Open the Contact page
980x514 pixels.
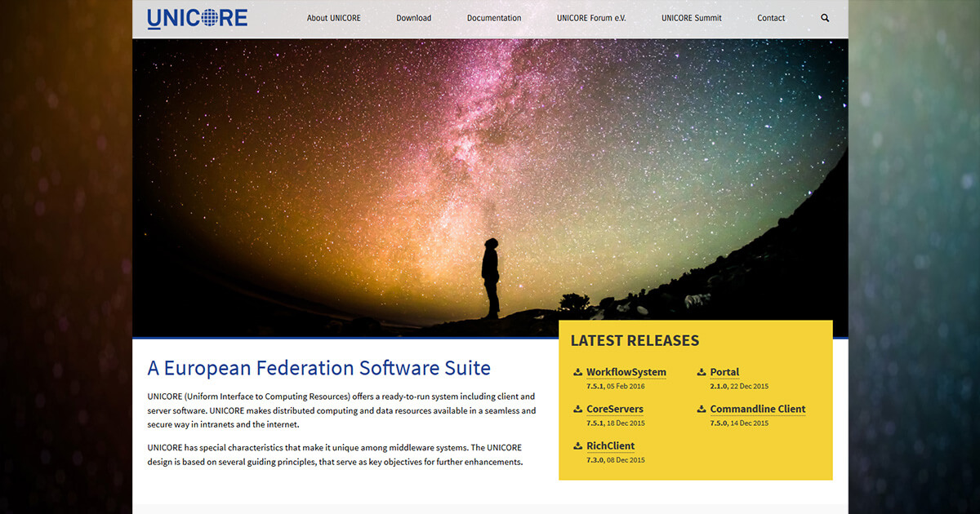point(770,17)
